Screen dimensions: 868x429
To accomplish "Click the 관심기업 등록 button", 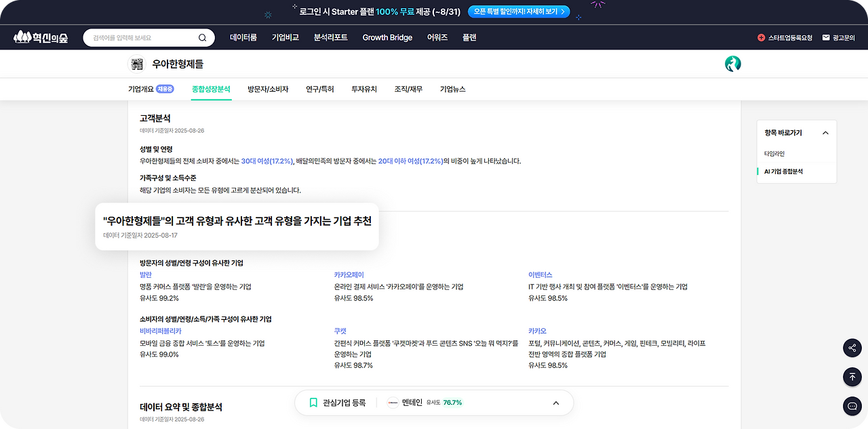I will point(337,403).
